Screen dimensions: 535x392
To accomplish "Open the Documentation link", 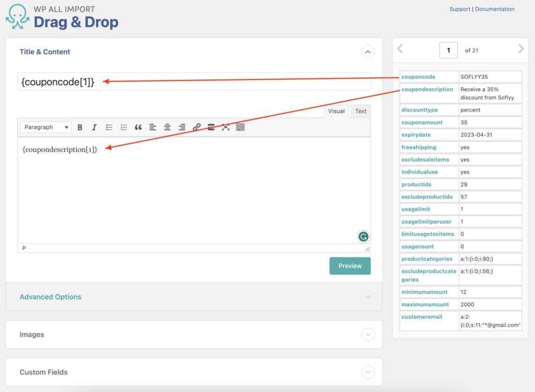I will tap(494, 9).
